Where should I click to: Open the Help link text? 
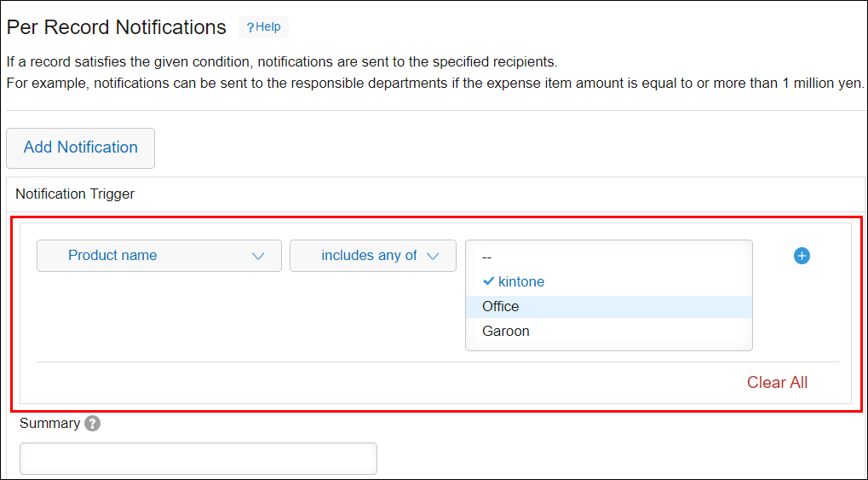(x=268, y=27)
